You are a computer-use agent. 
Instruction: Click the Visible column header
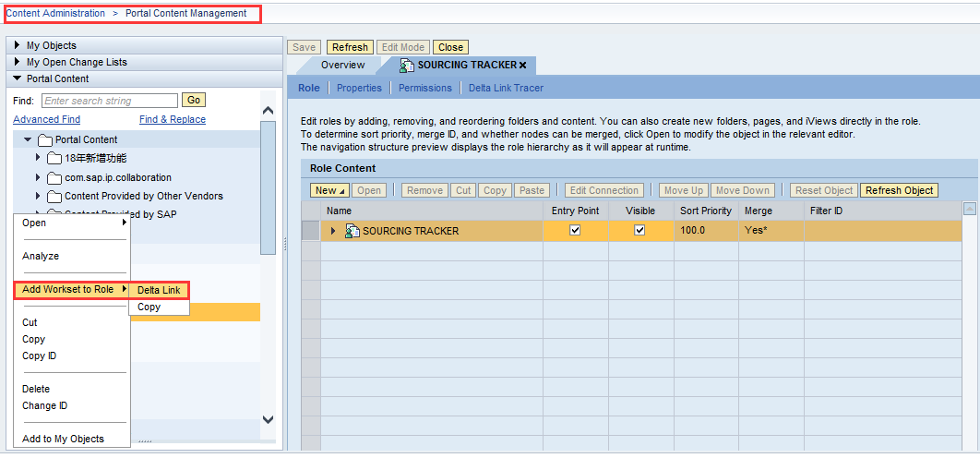(640, 211)
